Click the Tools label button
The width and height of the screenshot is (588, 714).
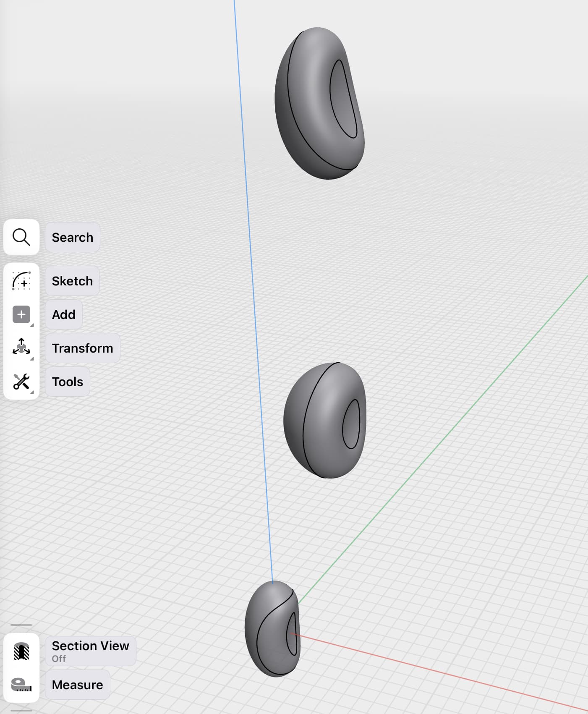pyautogui.click(x=68, y=382)
